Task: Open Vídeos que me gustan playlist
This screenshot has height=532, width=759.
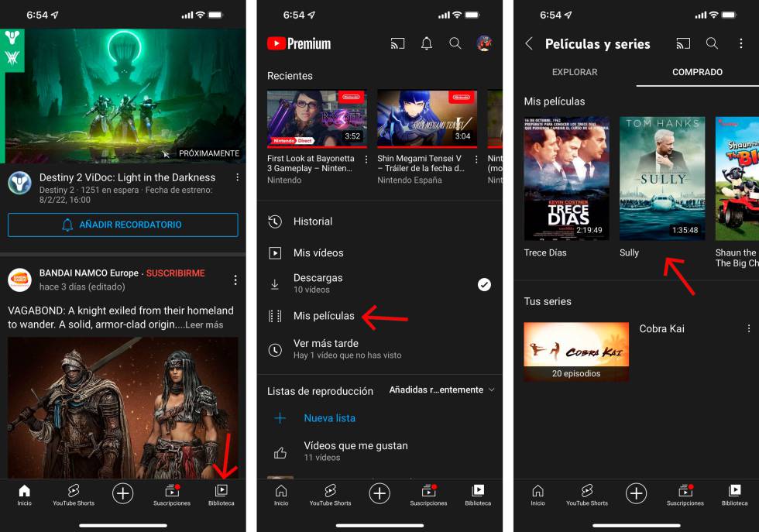Action: tap(379, 451)
